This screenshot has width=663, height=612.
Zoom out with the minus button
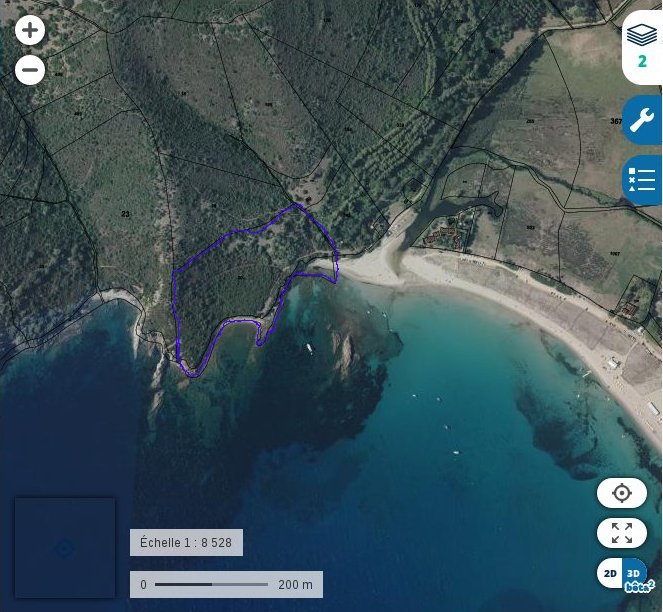click(30, 70)
